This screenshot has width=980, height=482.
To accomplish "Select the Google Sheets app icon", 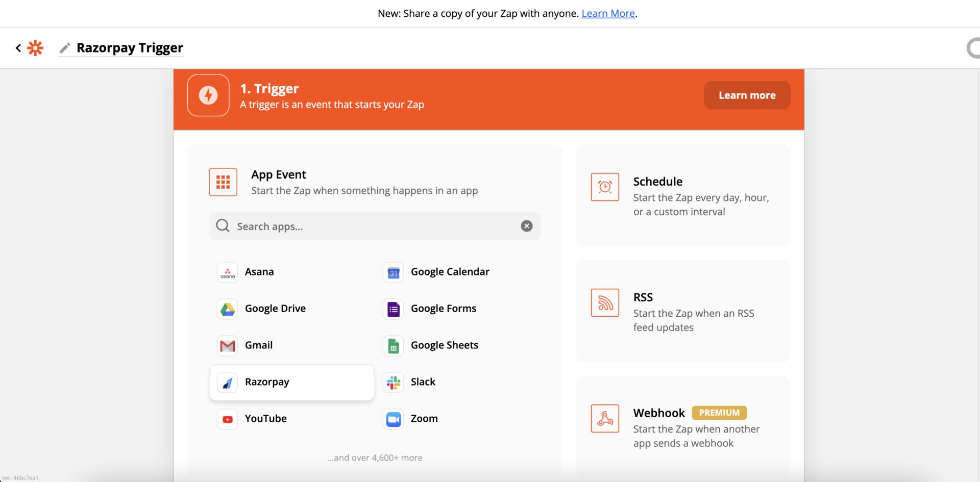I will point(393,346).
